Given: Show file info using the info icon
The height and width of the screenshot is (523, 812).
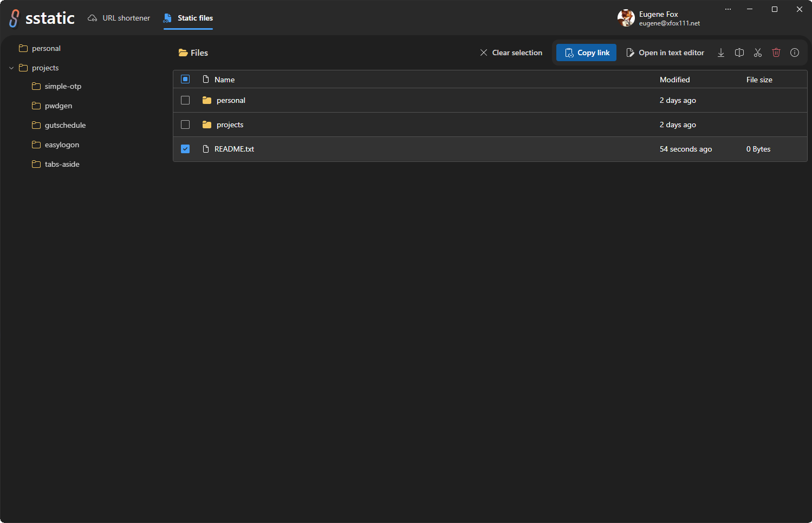Looking at the screenshot, I should [x=795, y=53].
